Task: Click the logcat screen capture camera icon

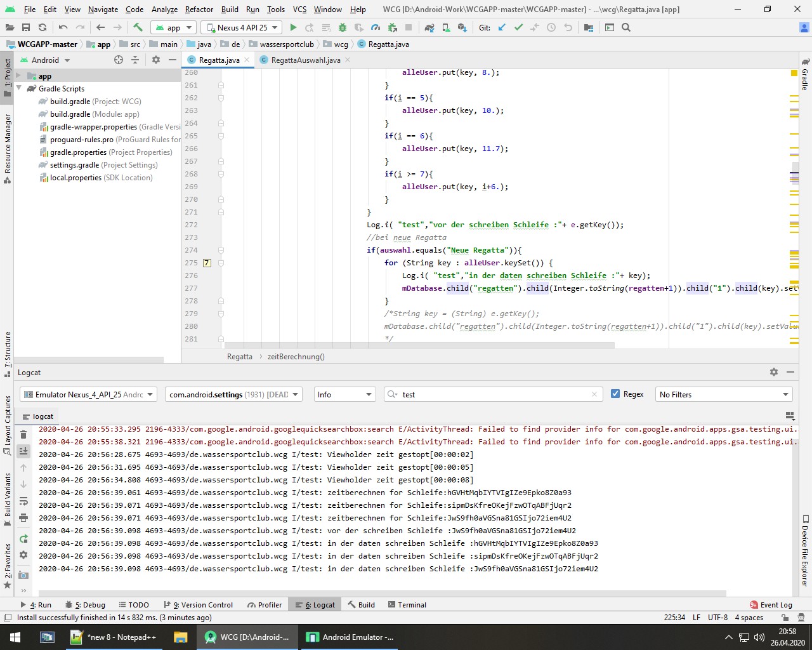Action: 23,575
